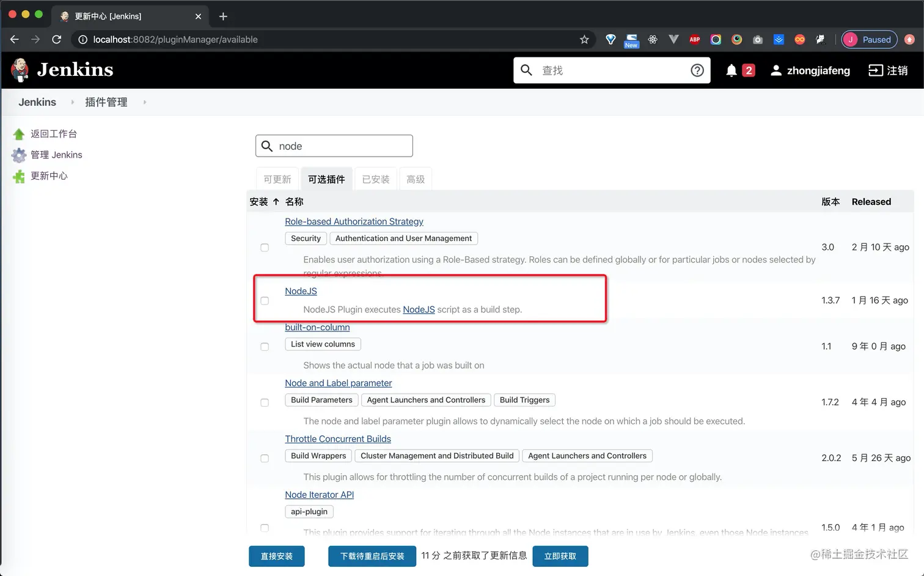924x576 pixels.
Task: Close the 更新中心 browser tab
Action: coord(198,17)
